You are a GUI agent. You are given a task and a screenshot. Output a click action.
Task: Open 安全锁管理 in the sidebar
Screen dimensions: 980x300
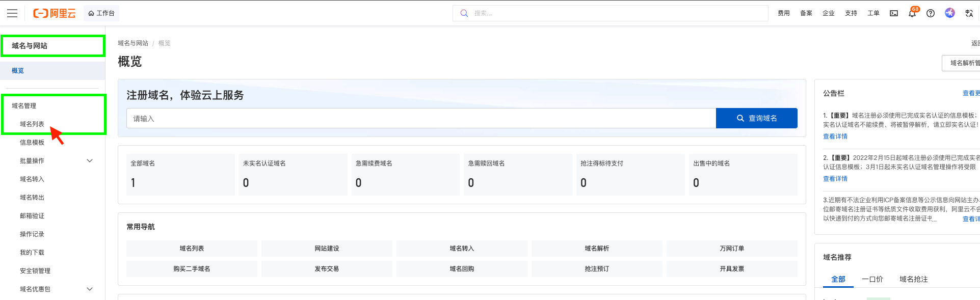coord(35,271)
